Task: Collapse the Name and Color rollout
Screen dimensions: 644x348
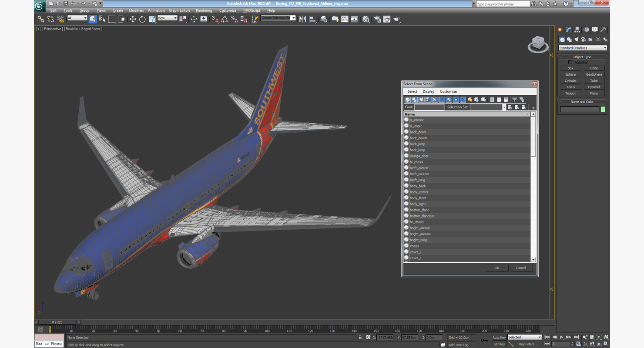Action: (x=582, y=102)
